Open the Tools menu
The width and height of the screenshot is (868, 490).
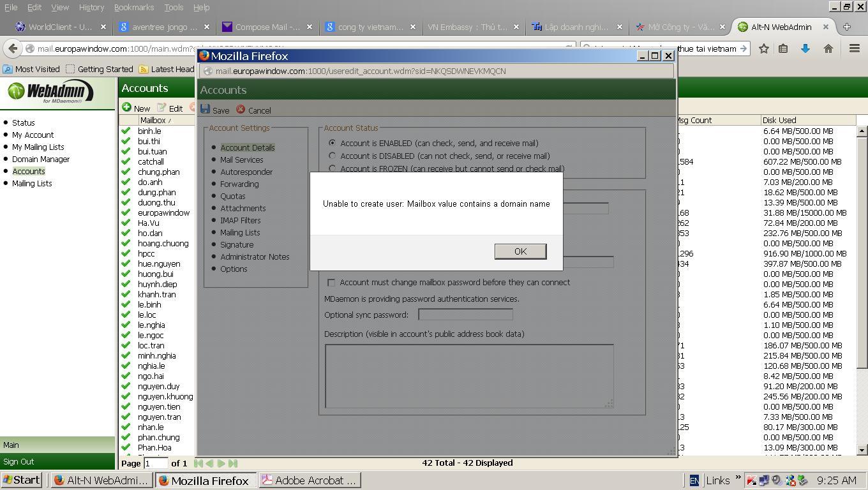[174, 7]
